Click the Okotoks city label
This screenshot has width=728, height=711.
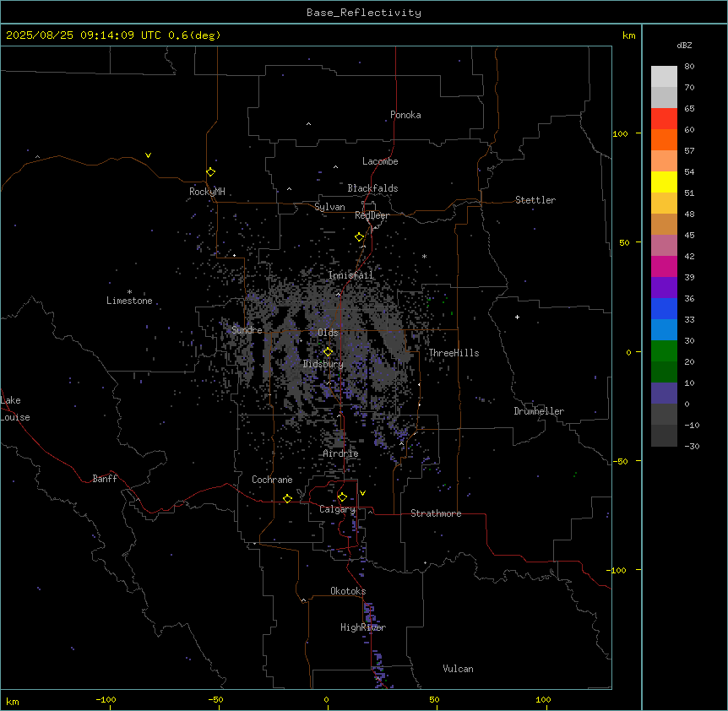348,591
